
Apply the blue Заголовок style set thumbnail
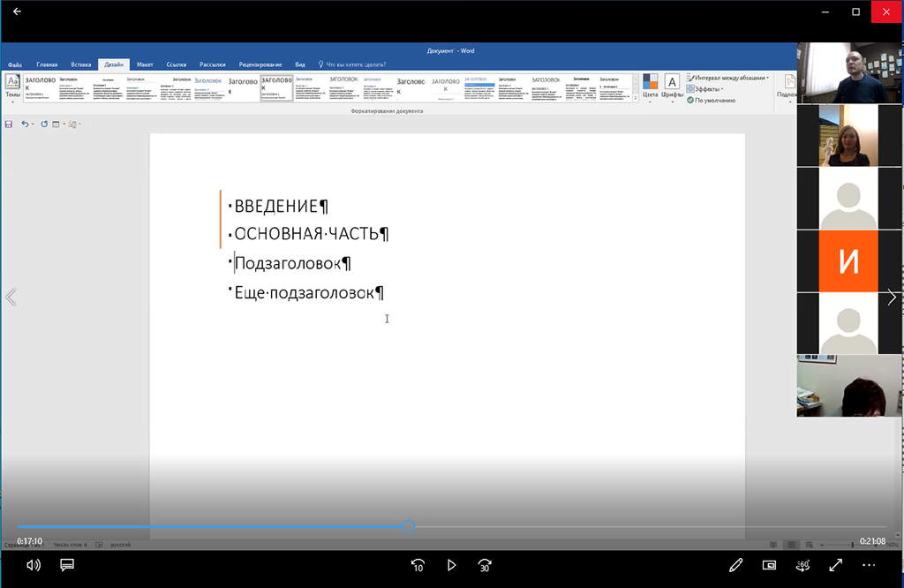coord(208,88)
